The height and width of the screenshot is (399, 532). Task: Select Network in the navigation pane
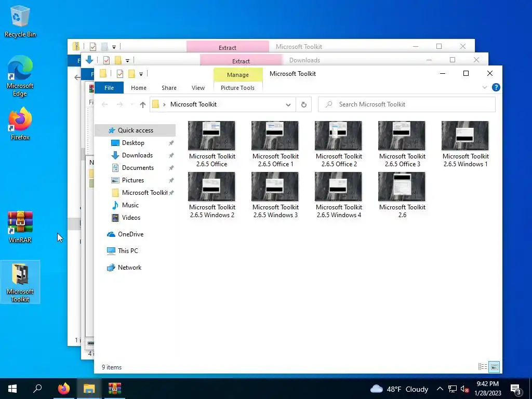pyautogui.click(x=129, y=268)
